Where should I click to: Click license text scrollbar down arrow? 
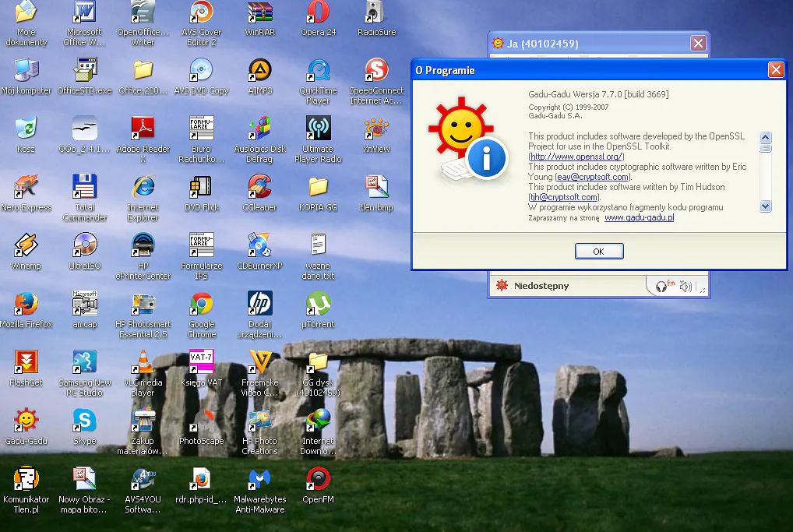point(765,206)
